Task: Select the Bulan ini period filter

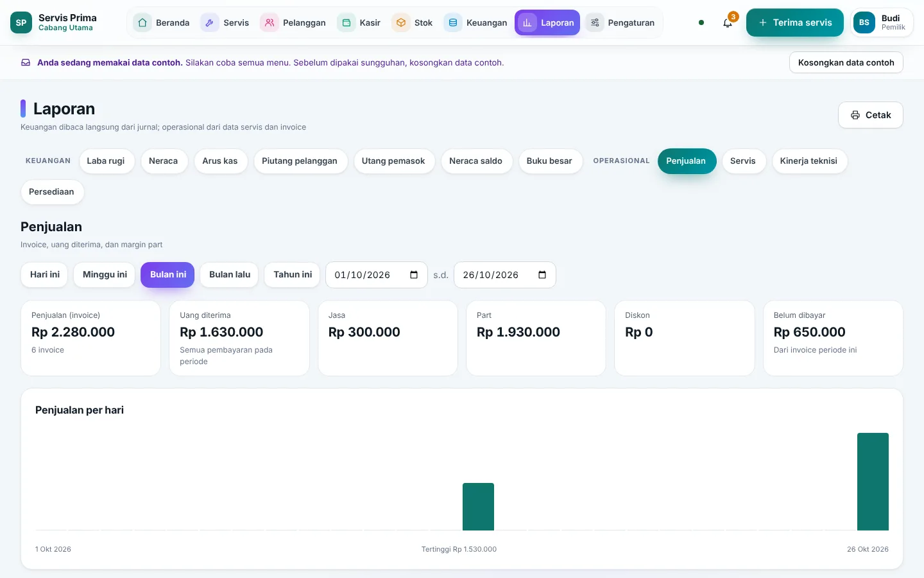Action: tap(168, 274)
